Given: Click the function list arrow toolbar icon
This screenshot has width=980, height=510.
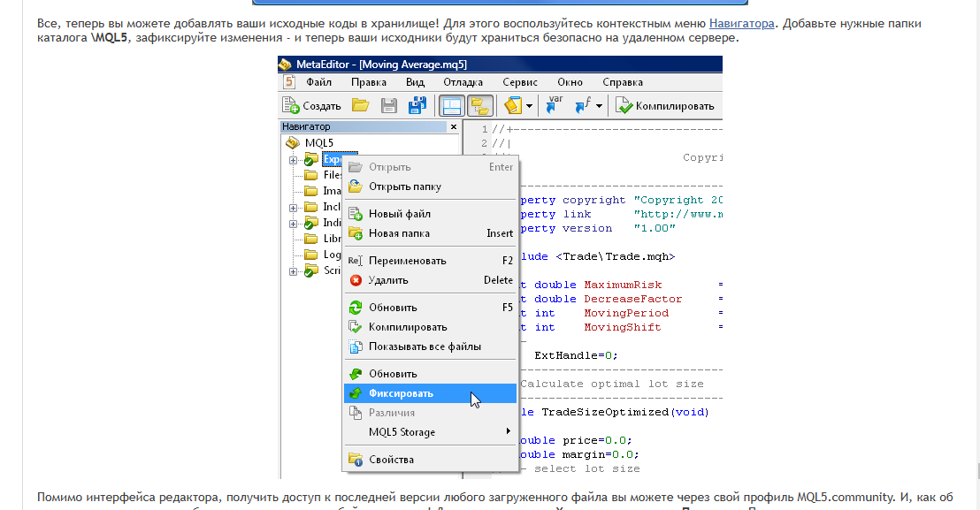Looking at the screenshot, I should click(583, 105).
